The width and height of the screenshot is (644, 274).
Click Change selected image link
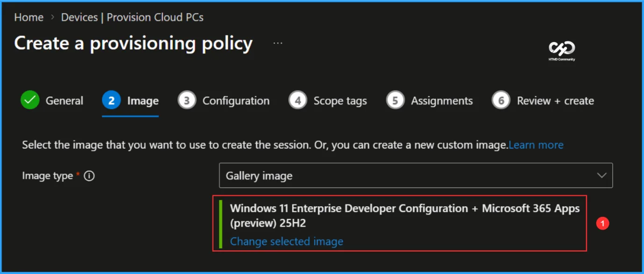(286, 241)
